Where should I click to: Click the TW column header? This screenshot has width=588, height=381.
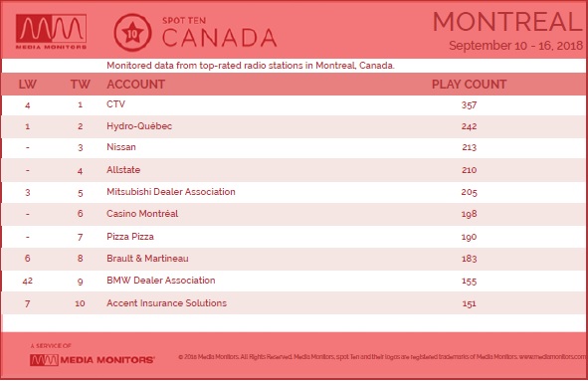point(81,84)
